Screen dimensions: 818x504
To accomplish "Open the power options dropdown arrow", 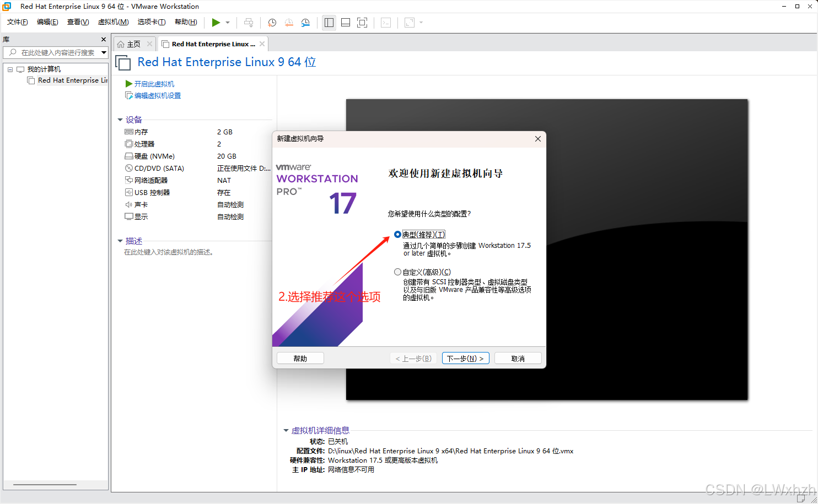I will 228,23.
